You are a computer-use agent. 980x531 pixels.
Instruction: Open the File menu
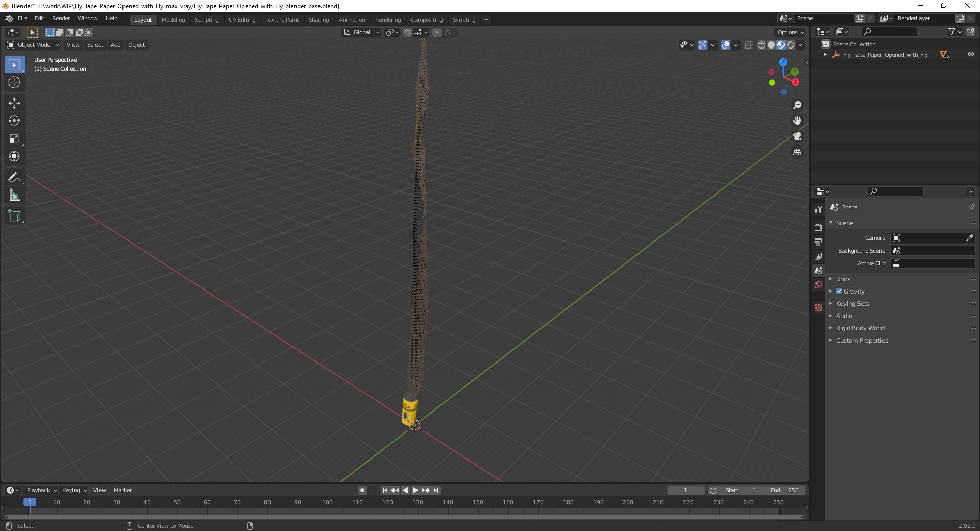22,18
